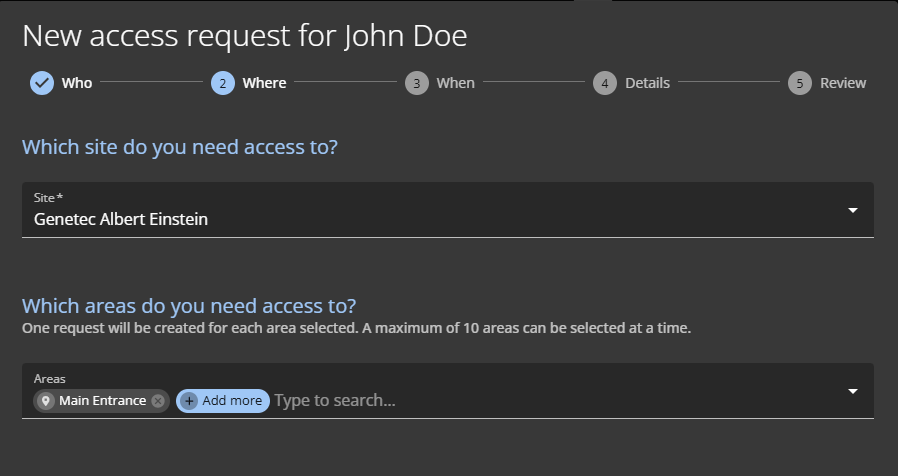Select the Where step label

tap(264, 83)
